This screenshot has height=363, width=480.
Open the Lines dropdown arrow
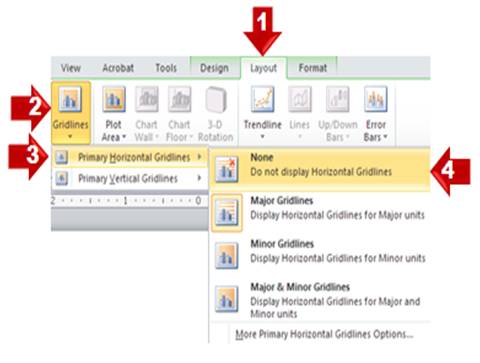click(300, 136)
